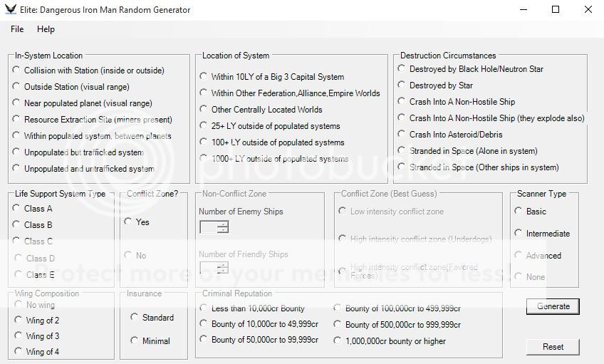Select Crash Into A Non-Hostile Ship

457,102
